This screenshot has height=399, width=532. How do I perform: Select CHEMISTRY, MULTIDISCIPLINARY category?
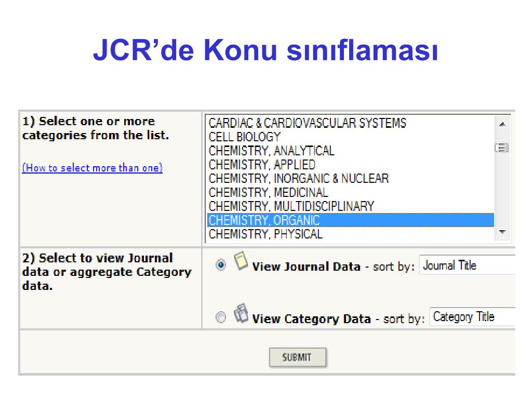pyautogui.click(x=351, y=206)
